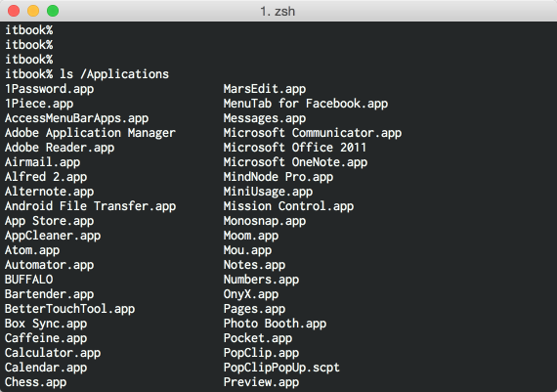Click the BUFFALO folder entry
Viewport: 557px width, 392px height.
click(x=28, y=280)
